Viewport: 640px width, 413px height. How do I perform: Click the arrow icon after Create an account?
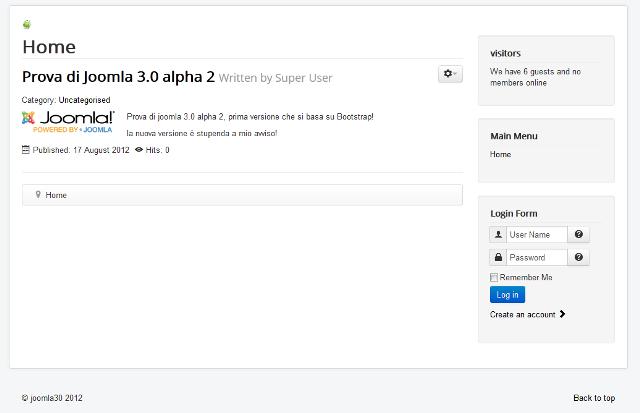pos(562,314)
